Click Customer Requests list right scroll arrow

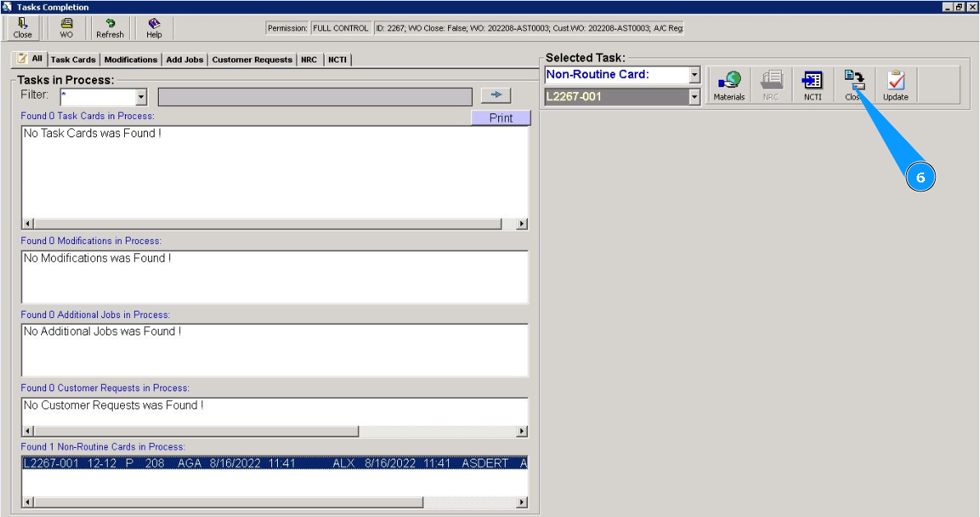tap(522, 432)
